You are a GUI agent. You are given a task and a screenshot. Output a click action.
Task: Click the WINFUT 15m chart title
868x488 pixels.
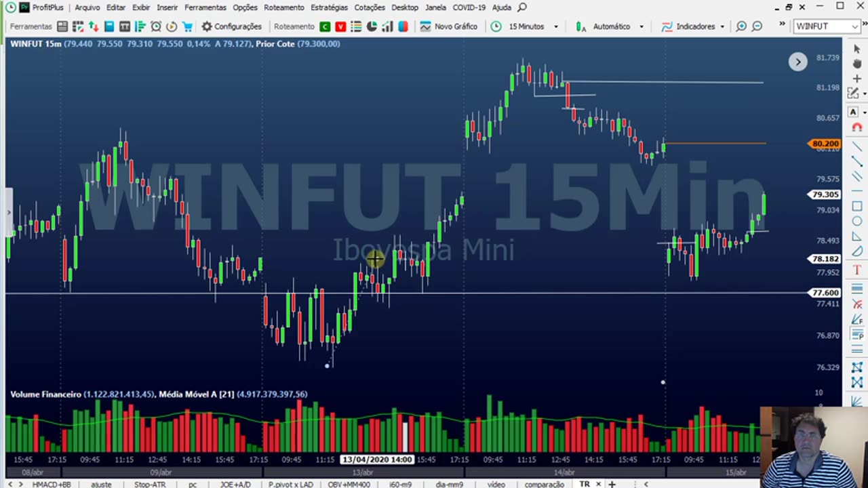[x=36, y=43]
